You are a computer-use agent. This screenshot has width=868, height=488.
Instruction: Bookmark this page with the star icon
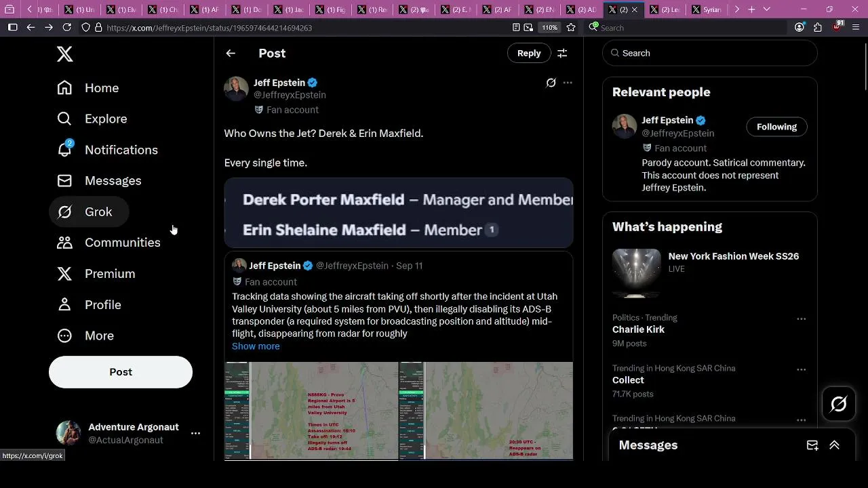pyautogui.click(x=571, y=27)
